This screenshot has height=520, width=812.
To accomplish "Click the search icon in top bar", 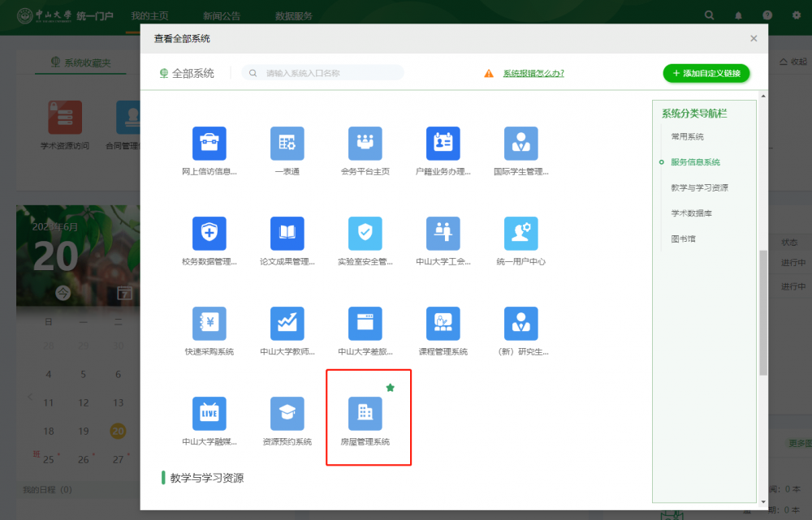I will coord(710,15).
